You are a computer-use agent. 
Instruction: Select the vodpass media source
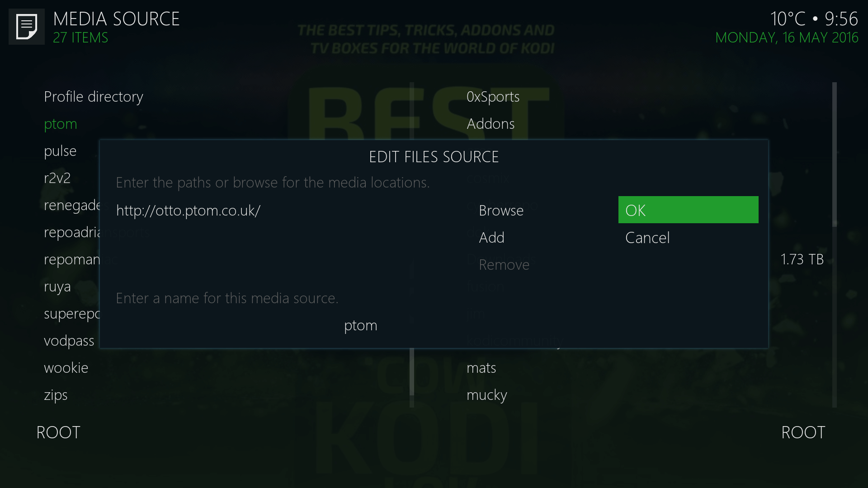tap(69, 340)
